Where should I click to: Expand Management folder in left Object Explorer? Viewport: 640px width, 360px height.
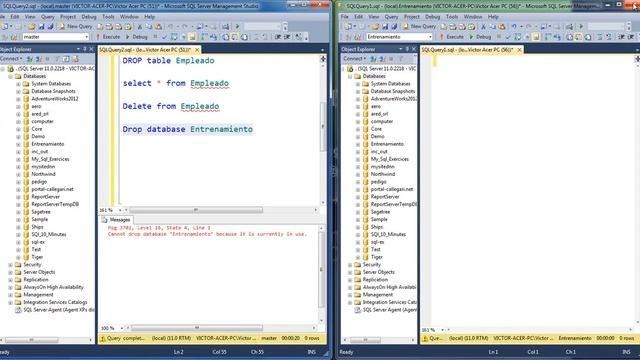point(11,295)
